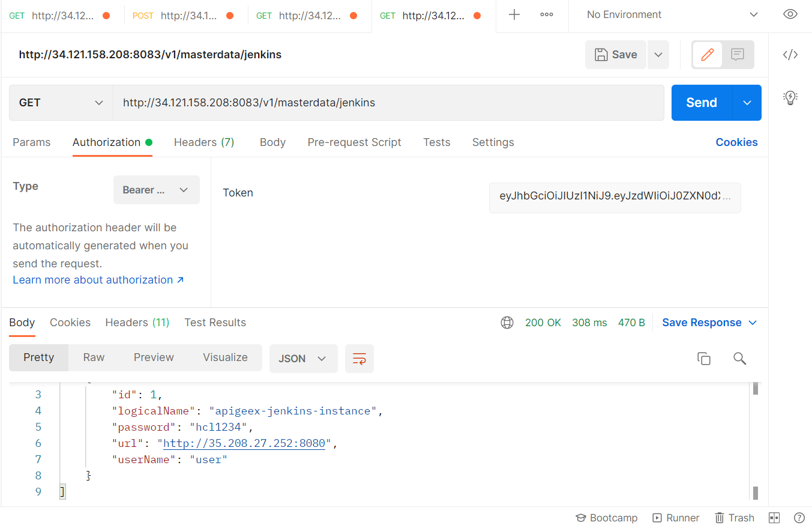812x528 pixels.
Task: Copy response body using copy icon
Action: pos(704,359)
